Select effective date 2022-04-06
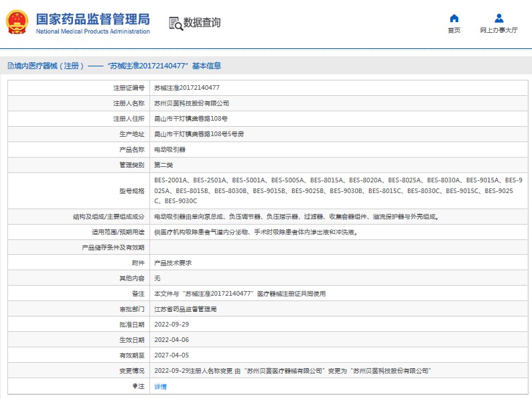 pyautogui.click(x=172, y=340)
